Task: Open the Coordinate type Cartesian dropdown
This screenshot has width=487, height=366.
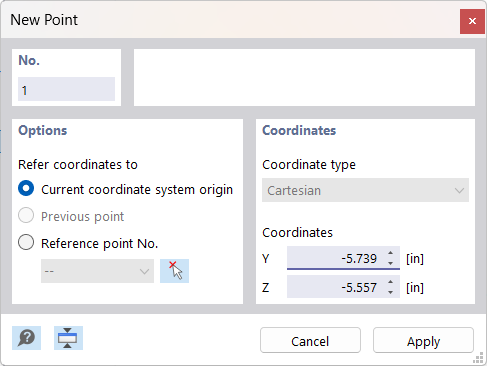Action: [365, 190]
